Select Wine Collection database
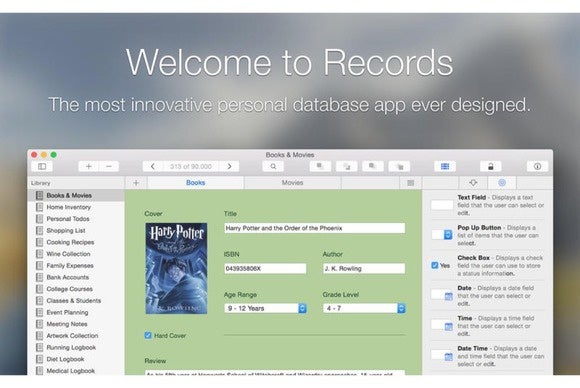 [x=76, y=254]
